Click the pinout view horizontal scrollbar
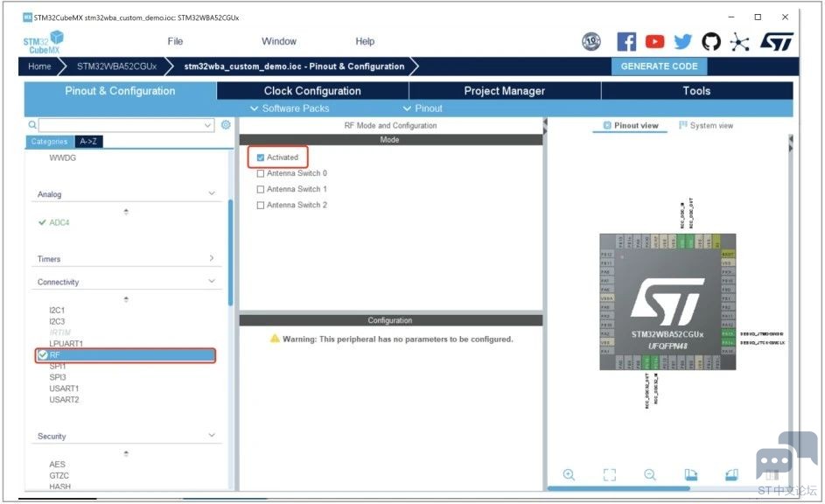This screenshot has height=504, width=825. 619,488
